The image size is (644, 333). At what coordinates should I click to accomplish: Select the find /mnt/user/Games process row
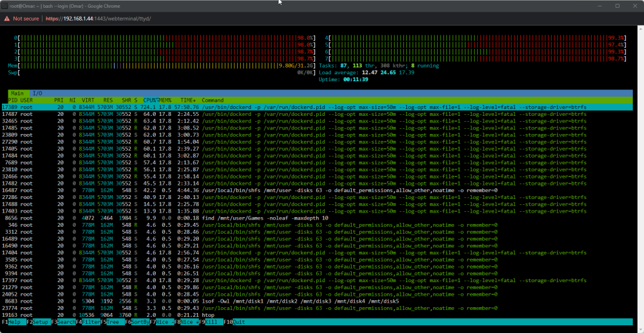click(316, 218)
